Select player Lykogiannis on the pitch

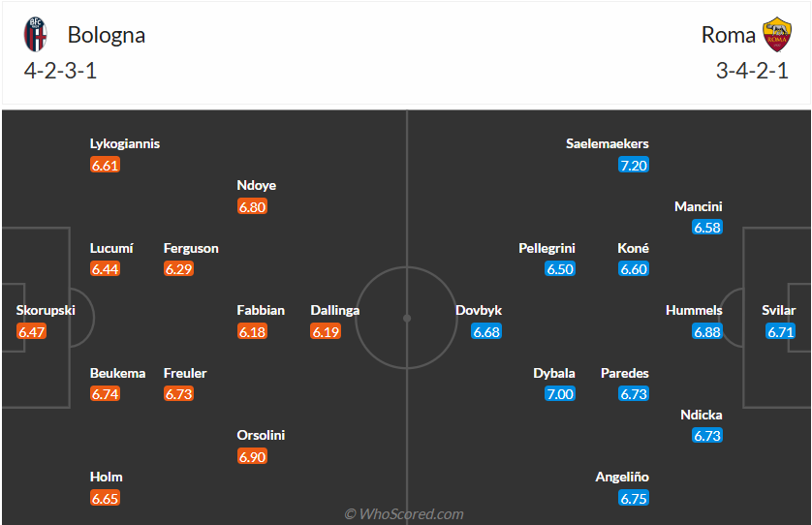click(124, 143)
